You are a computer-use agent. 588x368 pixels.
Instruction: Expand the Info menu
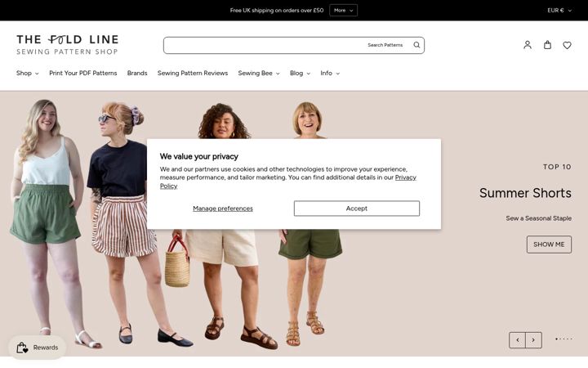pyautogui.click(x=330, y=74)
